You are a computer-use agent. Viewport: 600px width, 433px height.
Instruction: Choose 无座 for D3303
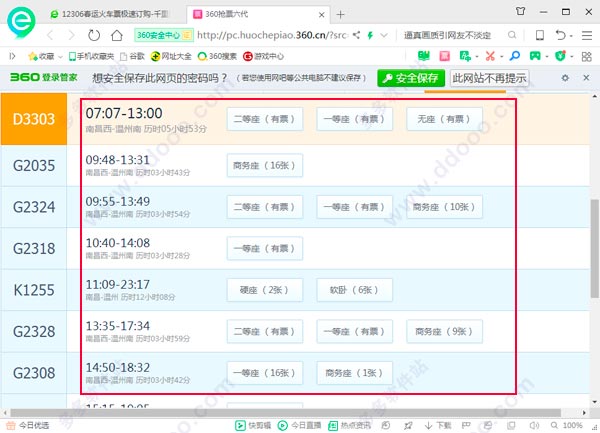(444, 119)
